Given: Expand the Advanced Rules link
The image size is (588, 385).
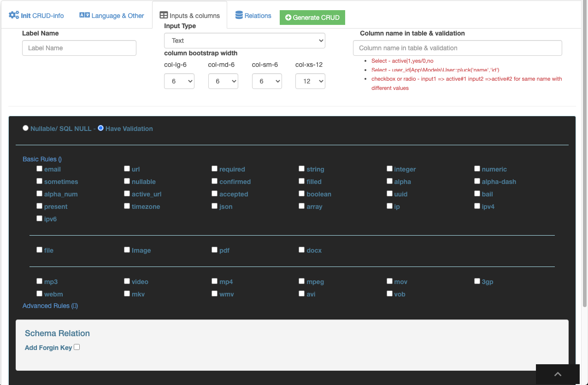Looking at the screenshot, I should (50, 306).
